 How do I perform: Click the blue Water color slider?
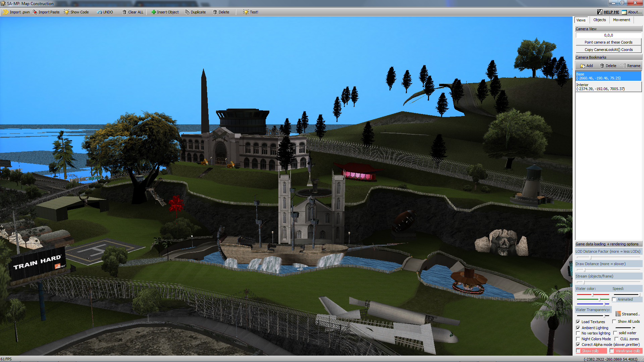tap(593, 304)
